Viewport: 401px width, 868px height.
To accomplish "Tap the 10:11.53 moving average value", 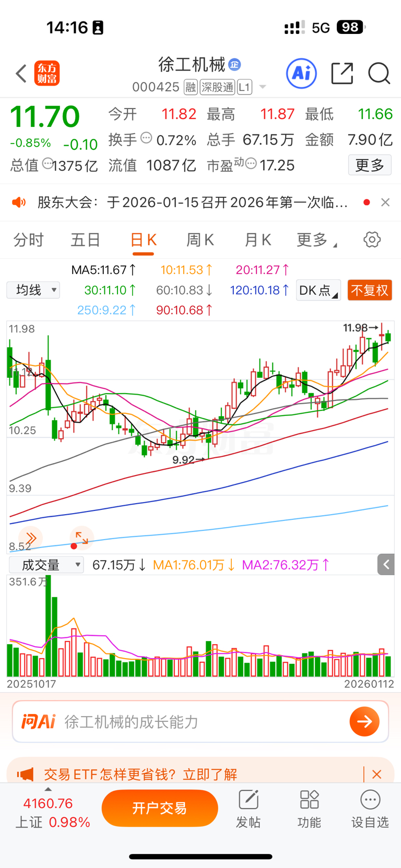I will pos(186,270).
